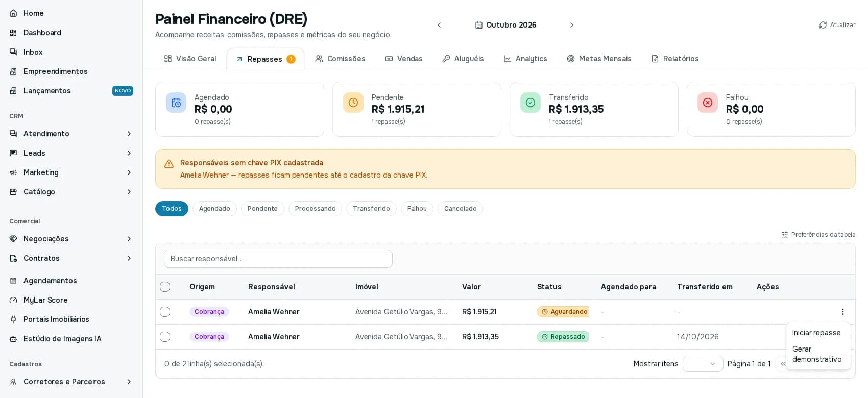The height and width of the screenshot is (398, 868).
Task: Choose Gerar demonstrativo from the menu
Action: (x=818, y=354)
